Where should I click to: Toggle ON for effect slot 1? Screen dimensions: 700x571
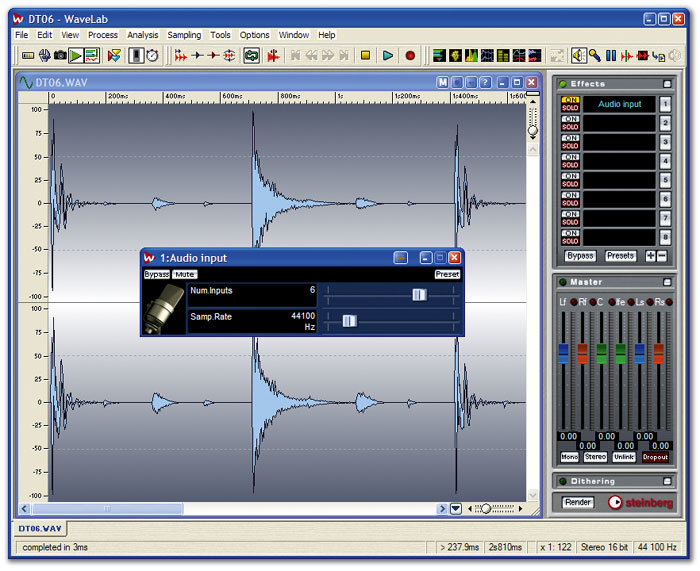click(570, 100)
